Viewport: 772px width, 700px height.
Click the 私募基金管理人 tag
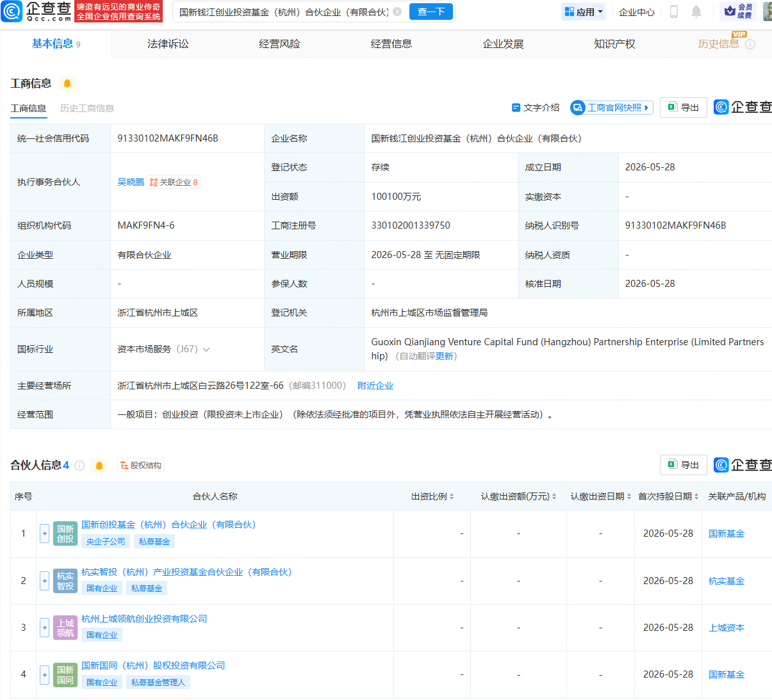coord(158,682)
